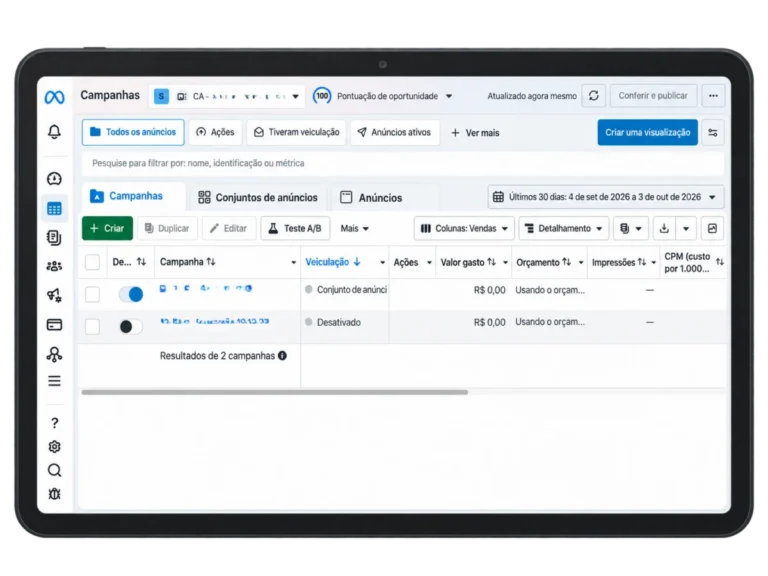The image size is (768, 576).
Task: Click Criar uma visualização
Action: pyautogui.click(x=648, y=132)
